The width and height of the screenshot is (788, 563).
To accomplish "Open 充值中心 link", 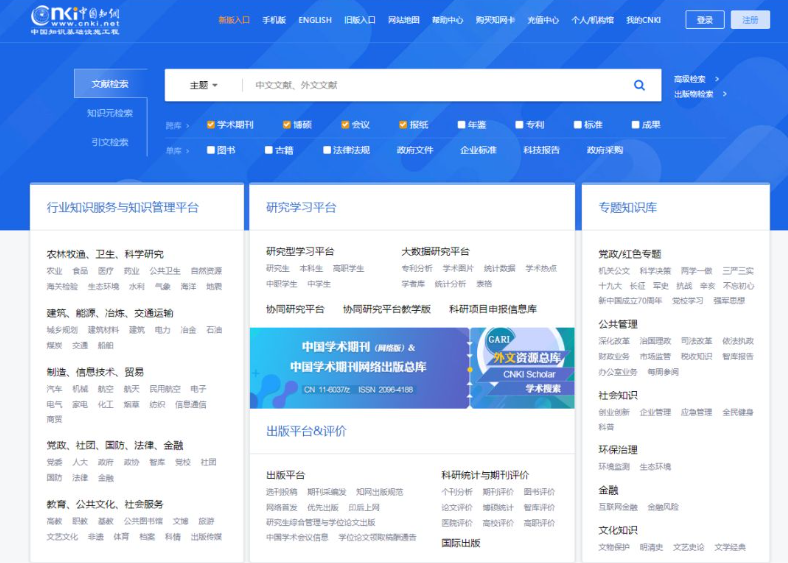I will pyautogui.click(x=543, y=20).
